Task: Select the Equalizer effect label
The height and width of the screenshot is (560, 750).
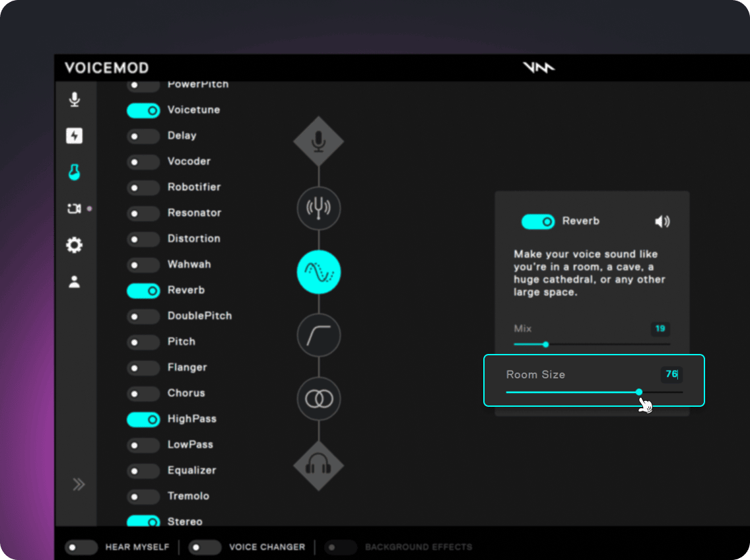Action: 192,470
